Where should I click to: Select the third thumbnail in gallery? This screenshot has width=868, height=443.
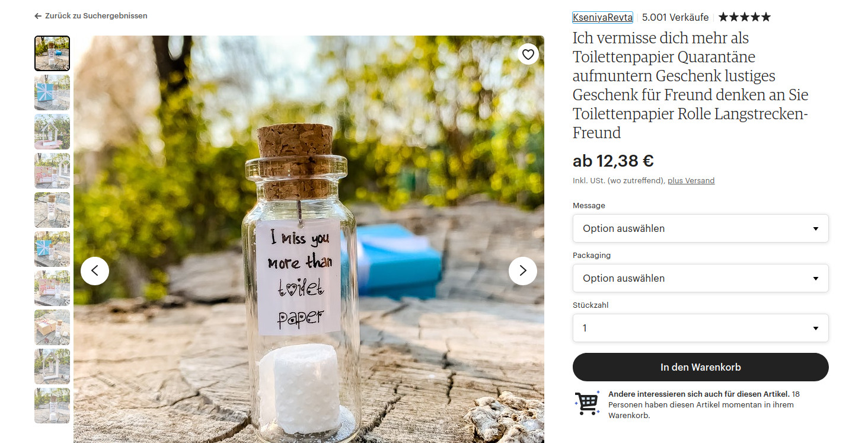click(x=52, y=132)
